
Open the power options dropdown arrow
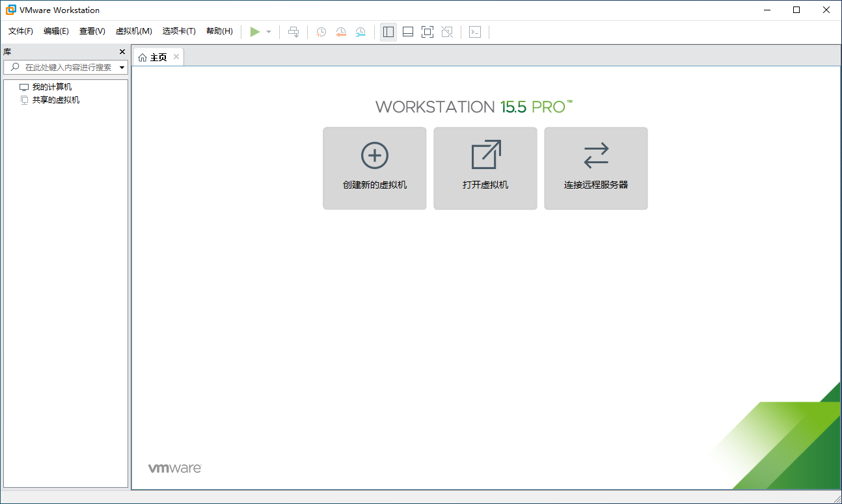point(268,31)
